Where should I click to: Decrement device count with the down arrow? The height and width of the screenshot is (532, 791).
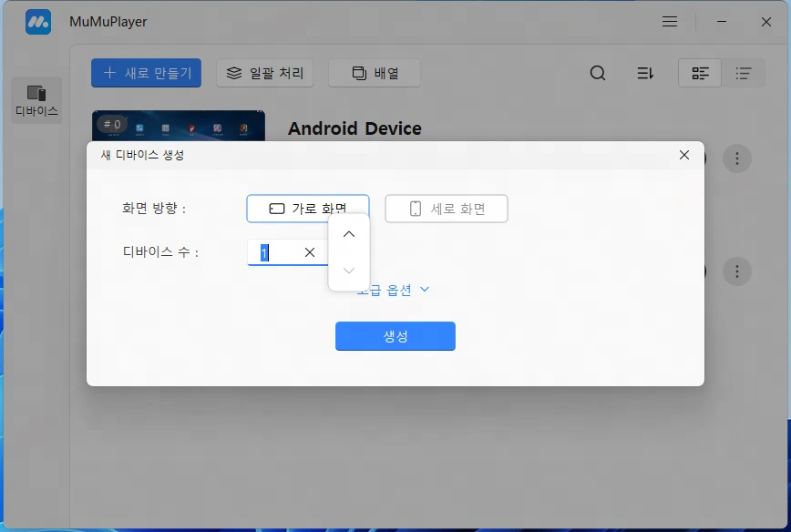(x=349, y=269)
